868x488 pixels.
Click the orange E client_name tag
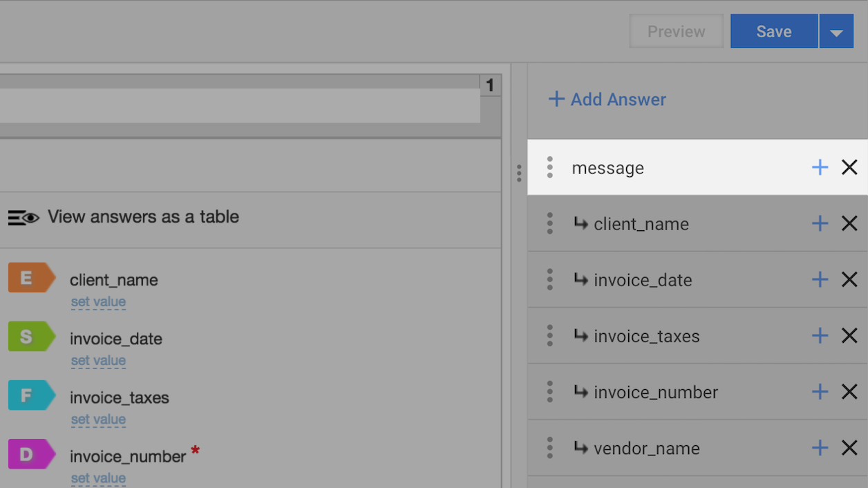tap(32, 277)
